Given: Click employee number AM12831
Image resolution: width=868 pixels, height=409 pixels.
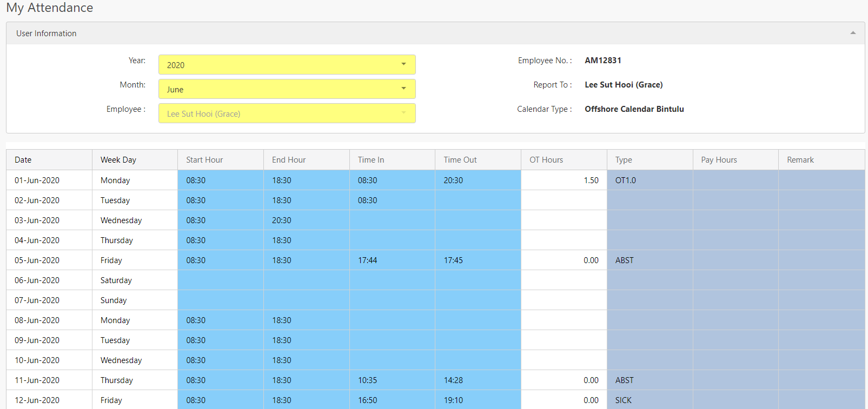Looking at the screenshot, I should pyautogui.click(x=603, y=61).
